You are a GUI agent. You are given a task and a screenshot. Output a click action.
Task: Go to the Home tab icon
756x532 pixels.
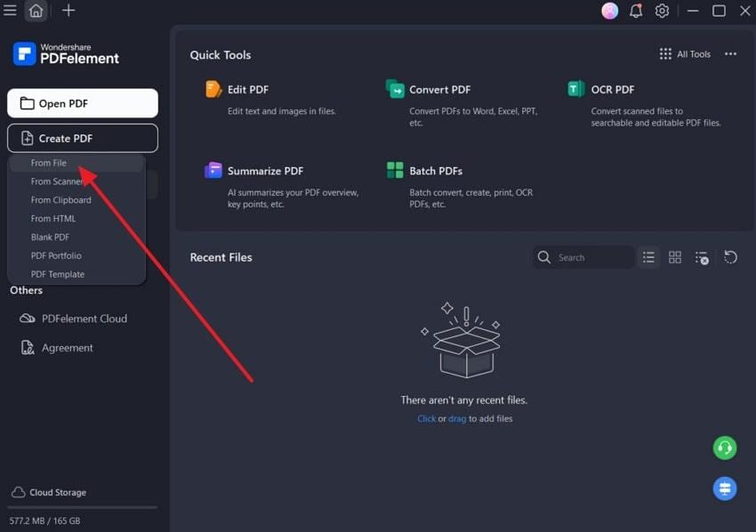(x=36, y=10)
